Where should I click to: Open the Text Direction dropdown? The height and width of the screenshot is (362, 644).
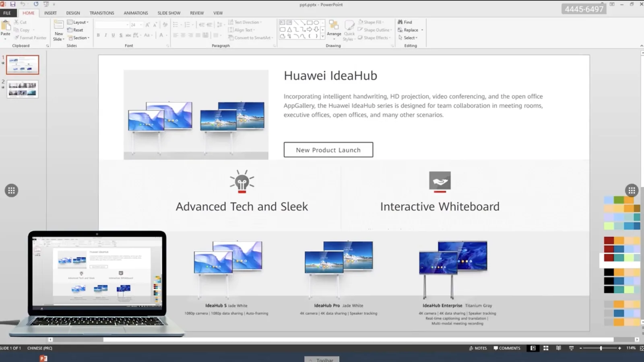[x=245, y=22]
